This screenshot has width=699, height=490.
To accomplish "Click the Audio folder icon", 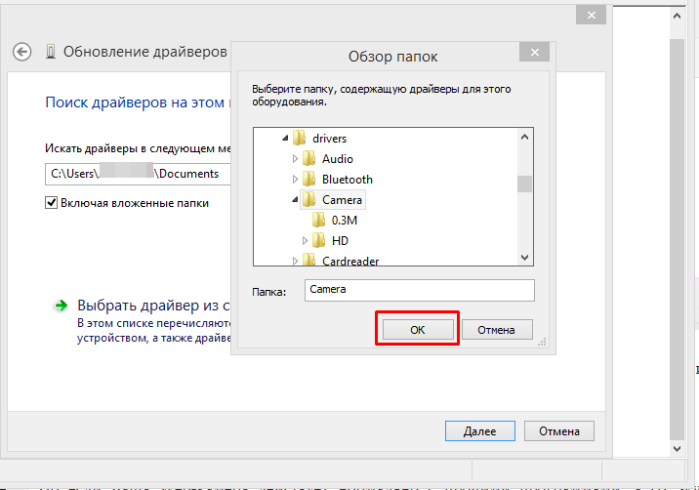I will (309, 159).
